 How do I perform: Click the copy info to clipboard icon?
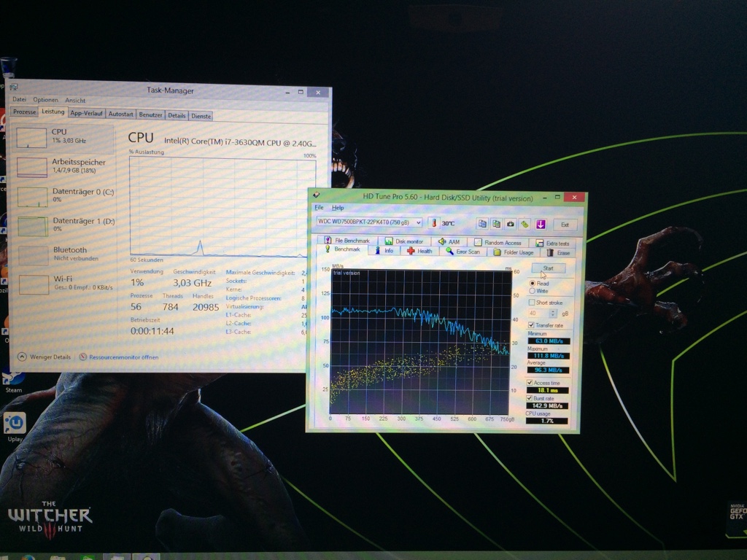[x=482, y=224]
